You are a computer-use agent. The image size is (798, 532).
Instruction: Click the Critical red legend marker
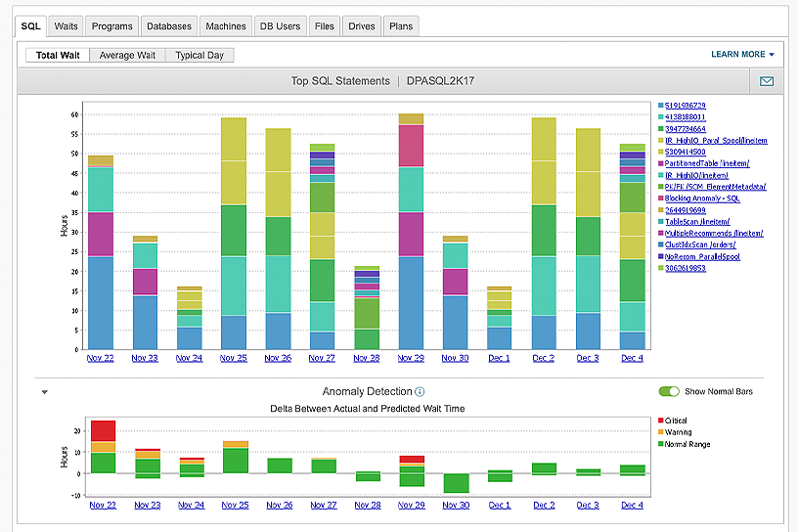(660, 421)
